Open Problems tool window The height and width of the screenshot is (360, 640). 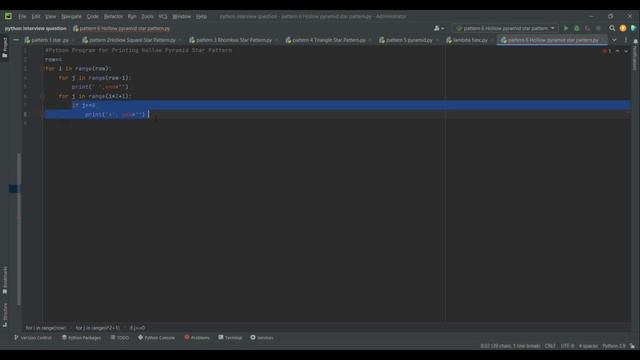(x=197, y=338)
